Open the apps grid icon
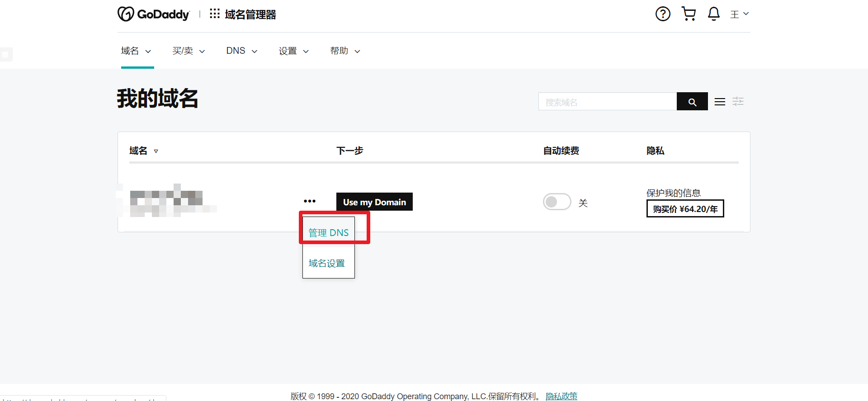The image size is (868, 401). (215, 14)
